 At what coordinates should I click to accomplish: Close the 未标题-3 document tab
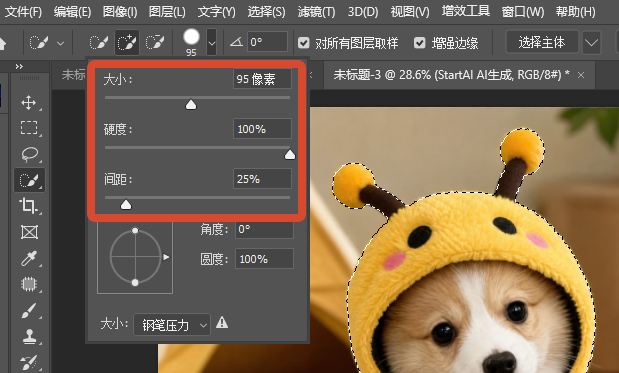tap(581, 75)
